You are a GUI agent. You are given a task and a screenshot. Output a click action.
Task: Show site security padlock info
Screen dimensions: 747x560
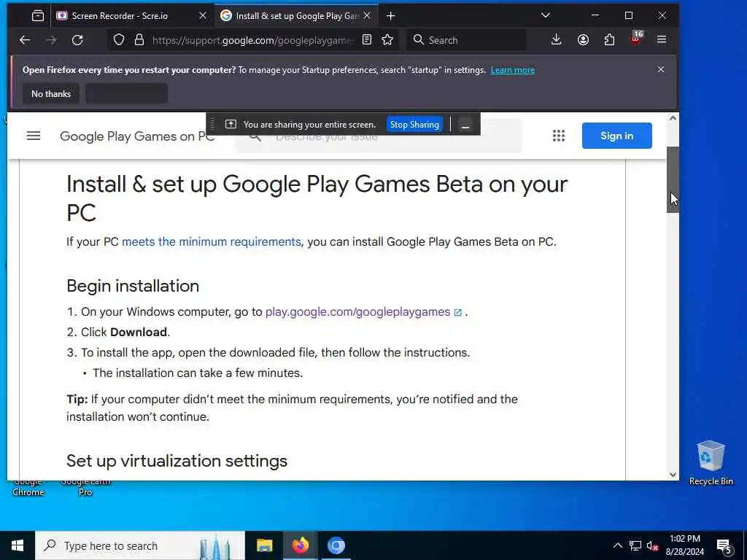pyautogui.click(x=139, y=40)
